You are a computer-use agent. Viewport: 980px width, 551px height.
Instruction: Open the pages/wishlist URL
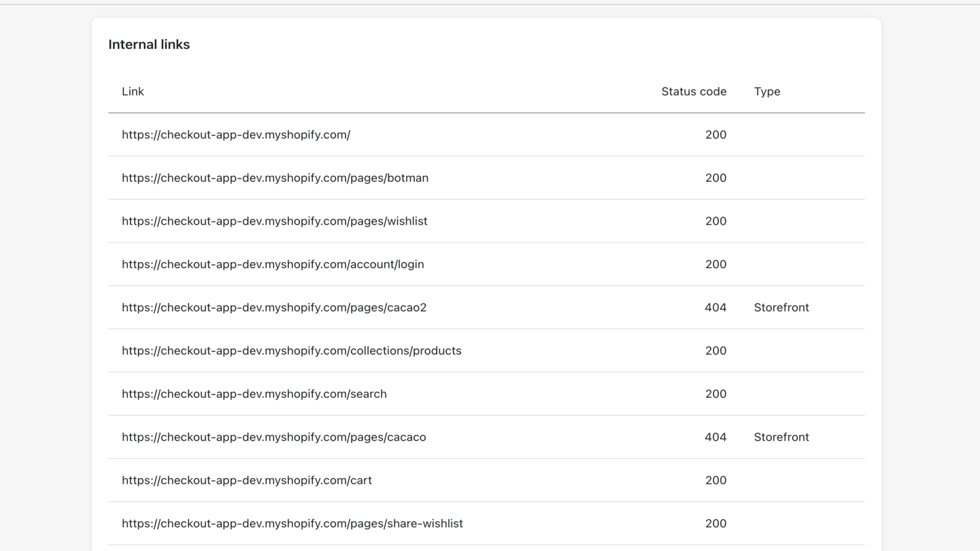coord(274,221)
